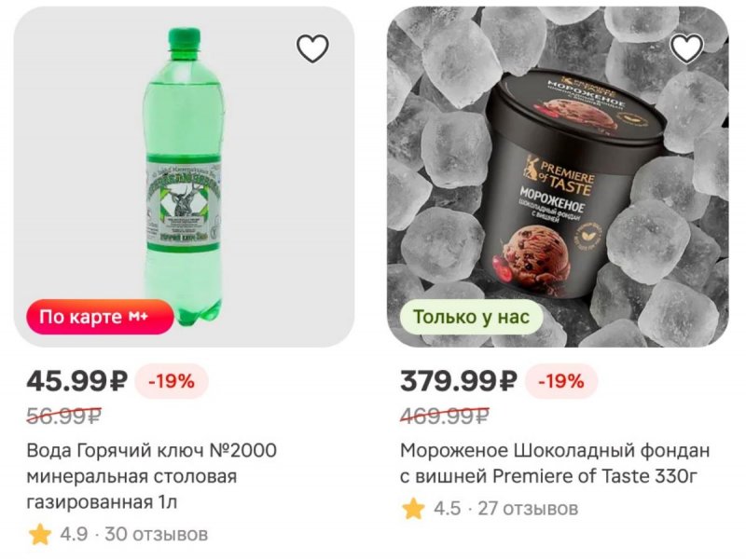Click the star icon beside the 4.9 rating
This screenshot has height=560, width=746.
pyautogui.click(x=39, y=535)
